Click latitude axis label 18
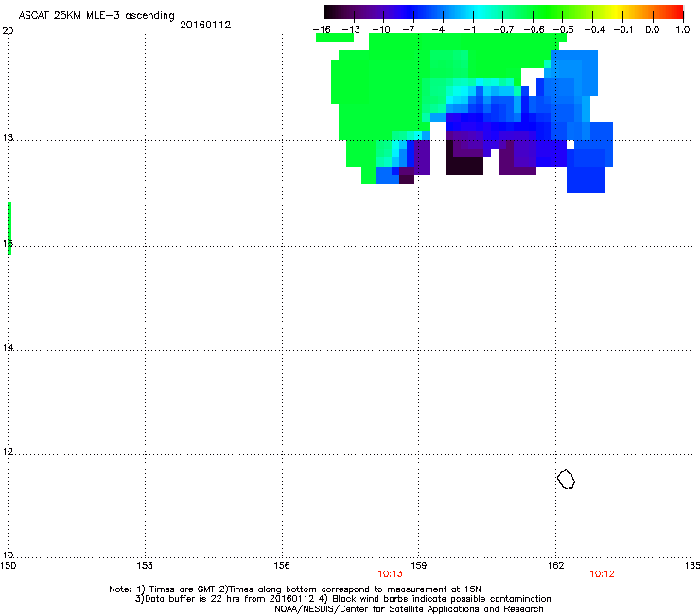Image resolution: width=700 pixels, height=615 pixels. click(8, 137)
